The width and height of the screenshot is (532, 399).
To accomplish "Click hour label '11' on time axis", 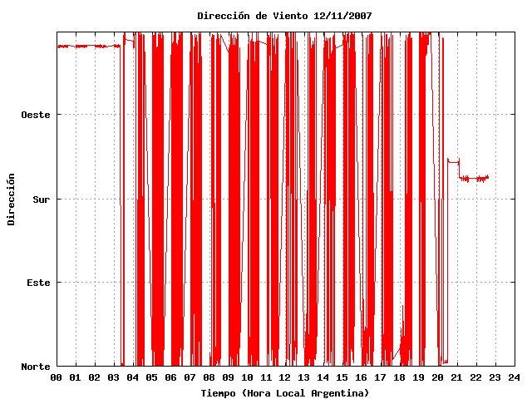I will click(266, 377).
